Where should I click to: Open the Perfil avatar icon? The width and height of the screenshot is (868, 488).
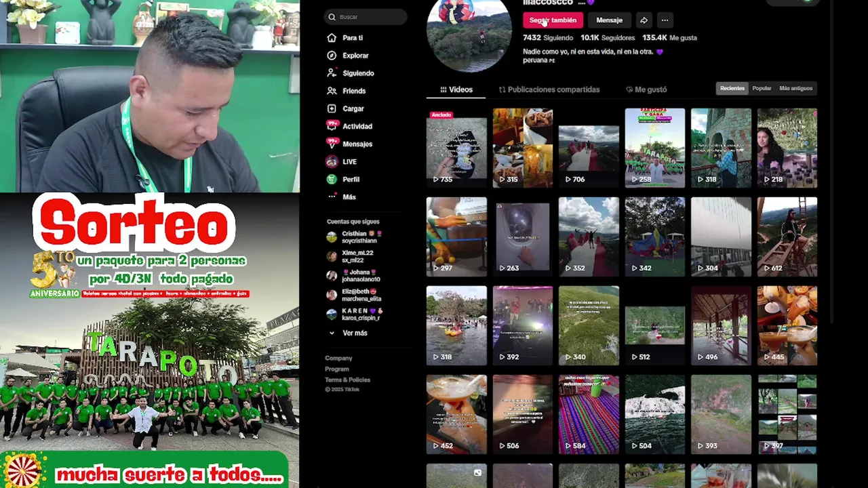click(x=332, y=179)
